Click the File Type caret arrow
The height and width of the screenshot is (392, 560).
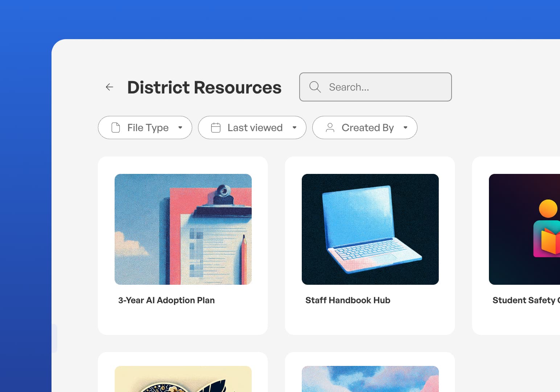[x=180, y=128]
